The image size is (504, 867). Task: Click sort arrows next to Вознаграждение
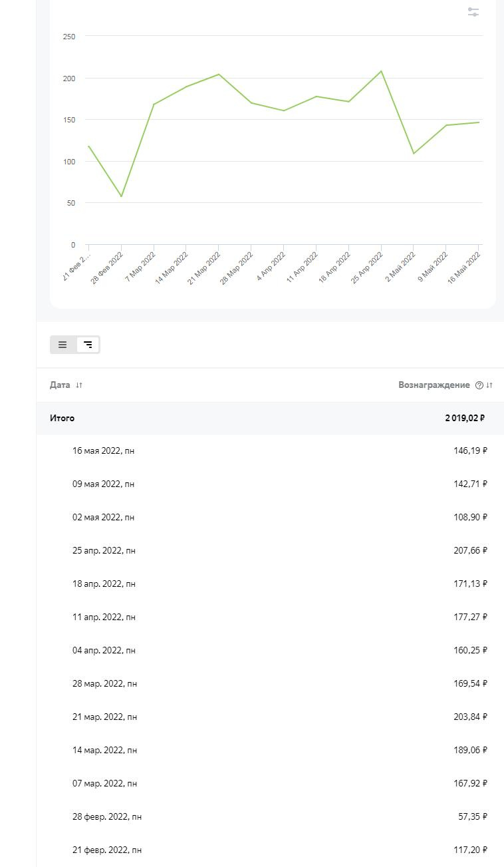489,385
